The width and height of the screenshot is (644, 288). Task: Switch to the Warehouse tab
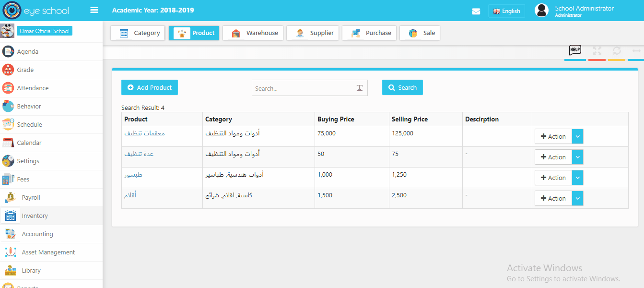[253, 33]
